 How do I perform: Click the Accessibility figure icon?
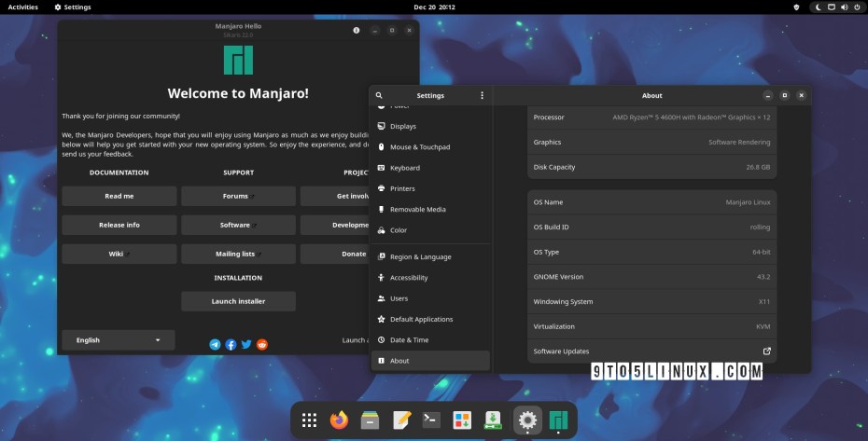(x=381, y=277)
